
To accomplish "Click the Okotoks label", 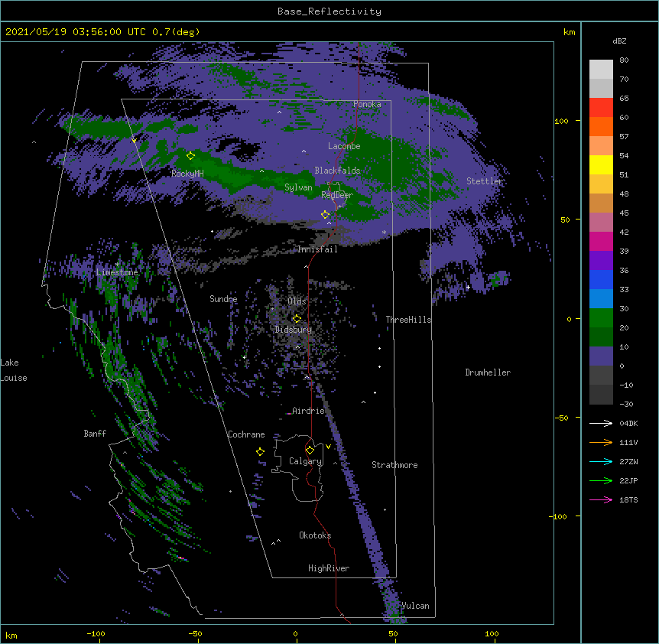I will click(315, 535).
